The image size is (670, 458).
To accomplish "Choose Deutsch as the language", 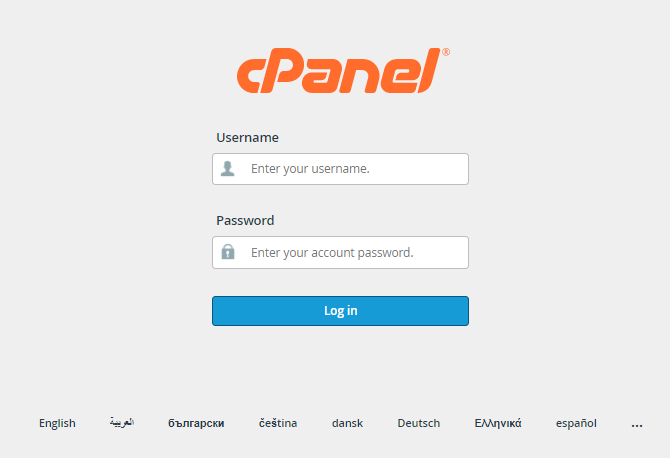I will click(419, 423).
